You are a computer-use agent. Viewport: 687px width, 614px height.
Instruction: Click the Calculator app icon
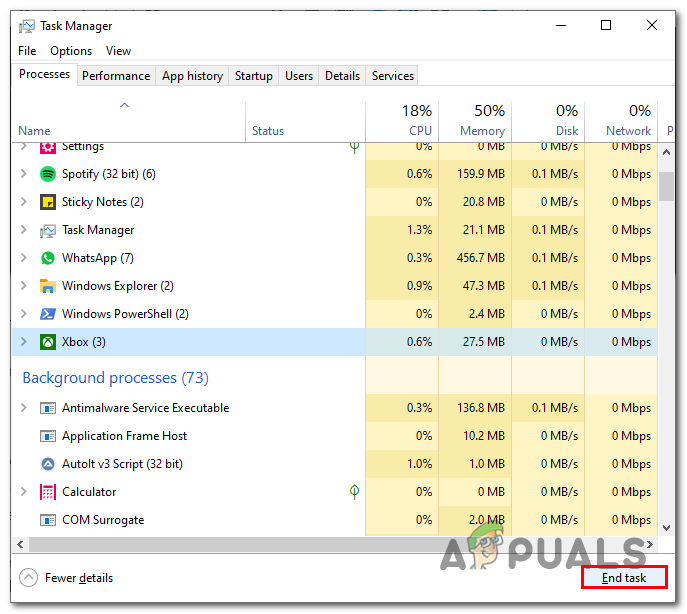click(48, 492)
